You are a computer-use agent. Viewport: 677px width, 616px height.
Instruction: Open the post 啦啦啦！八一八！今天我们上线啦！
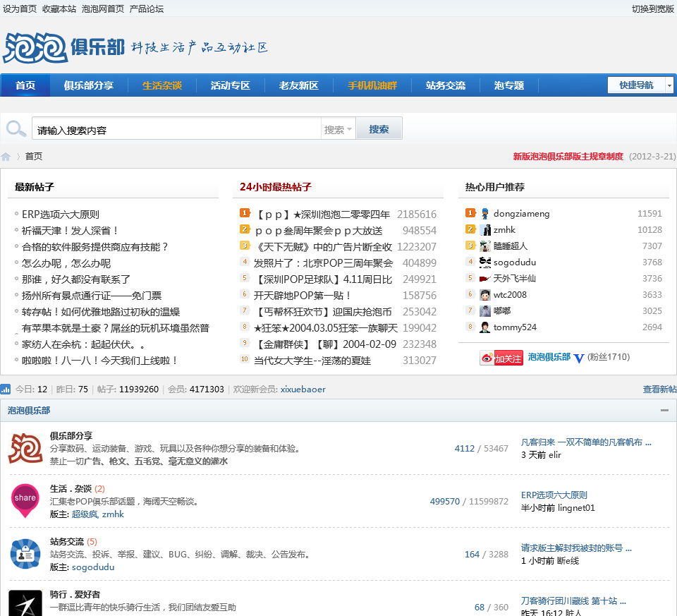[x=100, y=361]
